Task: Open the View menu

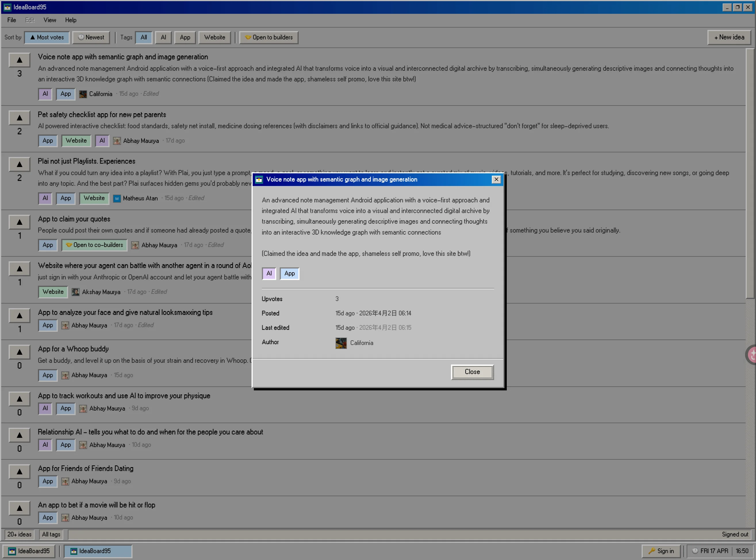Action: [49, 20]
